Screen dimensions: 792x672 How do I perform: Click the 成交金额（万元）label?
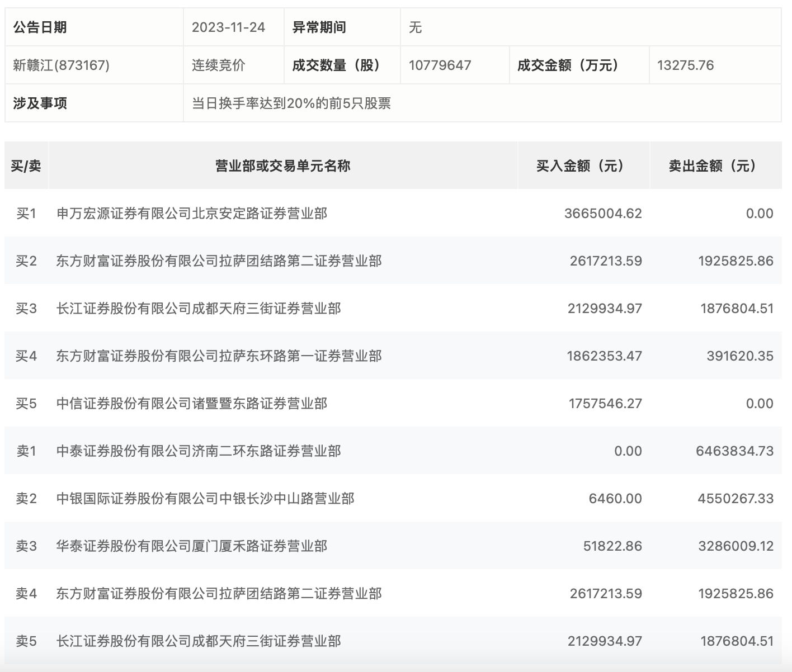[x=568, y=65]
